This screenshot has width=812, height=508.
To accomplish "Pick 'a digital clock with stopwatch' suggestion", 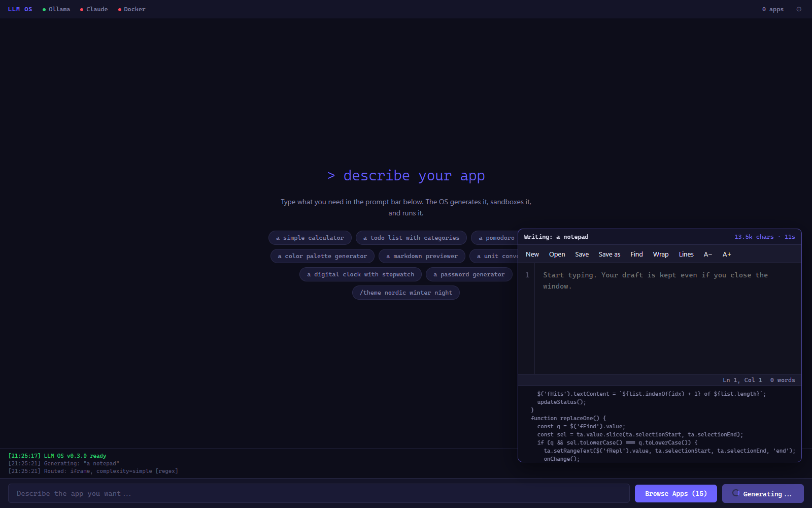I will tap(360, 274).
